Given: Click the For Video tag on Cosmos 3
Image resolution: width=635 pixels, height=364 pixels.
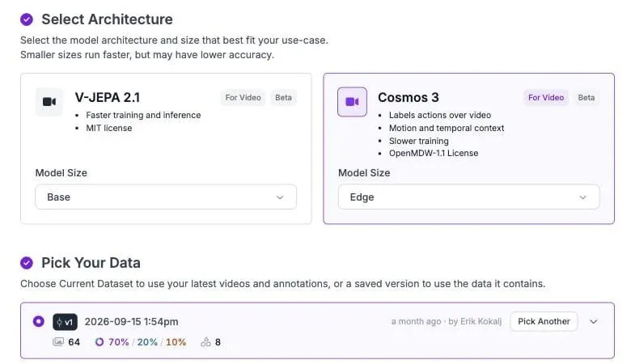Looking at the screenshot, I should pyautogui.click(x=546, y=98).
